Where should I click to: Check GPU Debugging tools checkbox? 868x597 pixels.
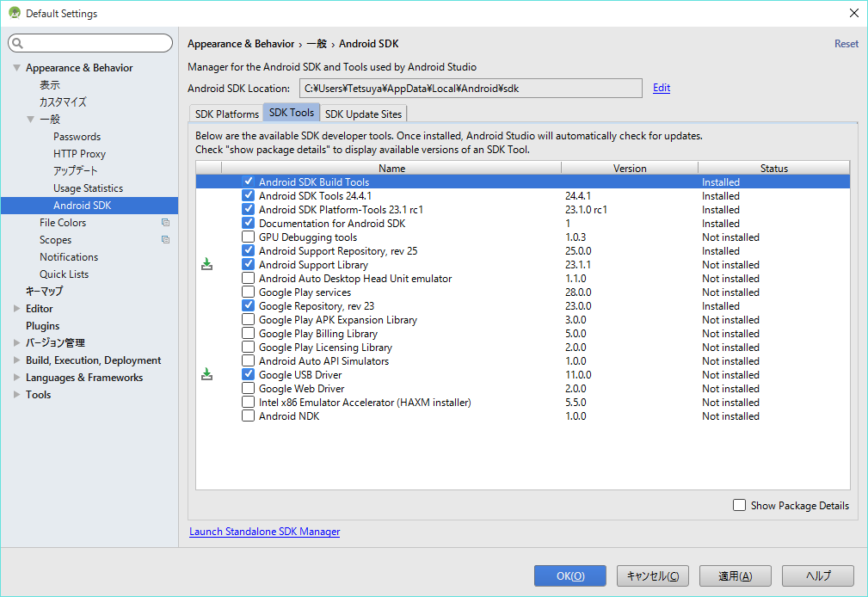point(248,237)
